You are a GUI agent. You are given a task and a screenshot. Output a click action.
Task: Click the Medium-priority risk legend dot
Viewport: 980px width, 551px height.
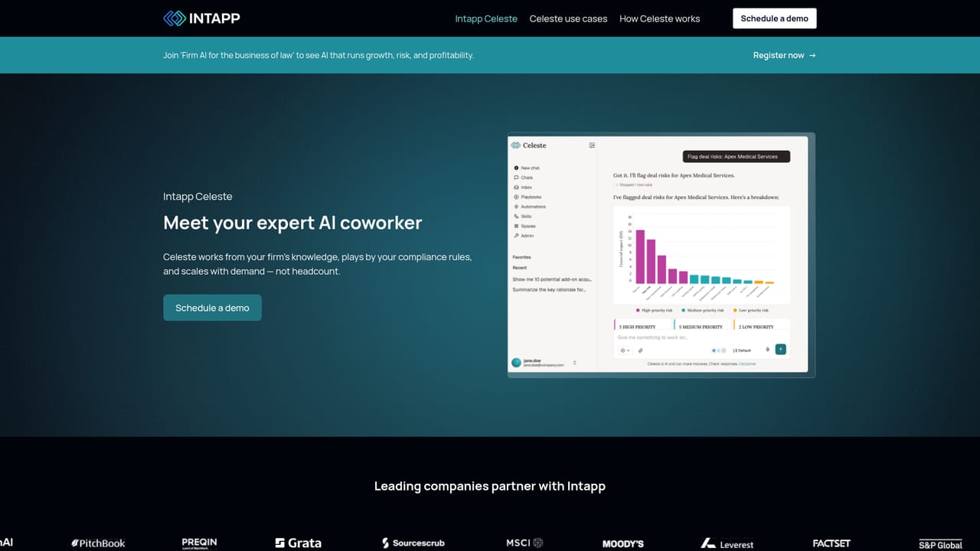pos(683,310)
